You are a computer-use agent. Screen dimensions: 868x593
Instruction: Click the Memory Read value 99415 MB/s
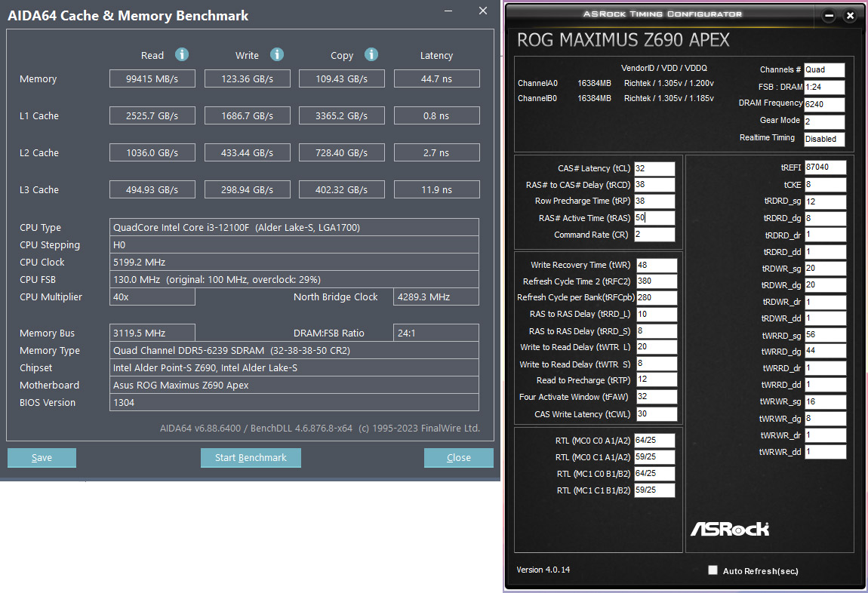(x=152, y=78)
